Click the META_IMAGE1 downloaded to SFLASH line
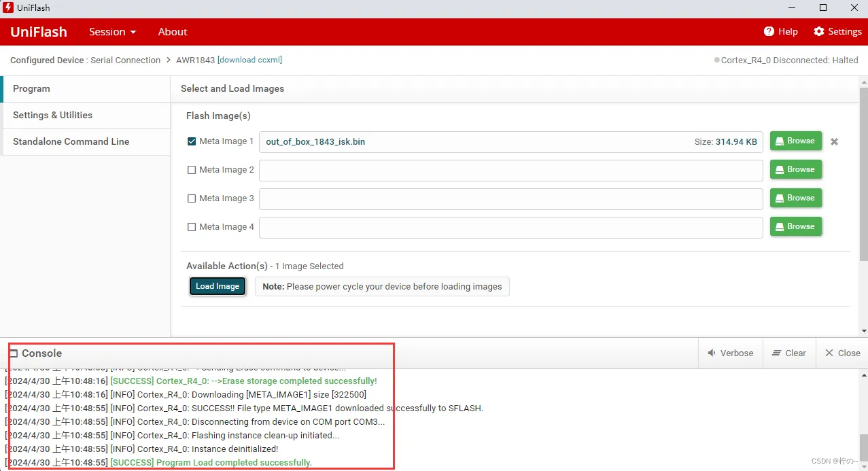The width and height of the screenshot is (868, 471). tap(244, 408)
